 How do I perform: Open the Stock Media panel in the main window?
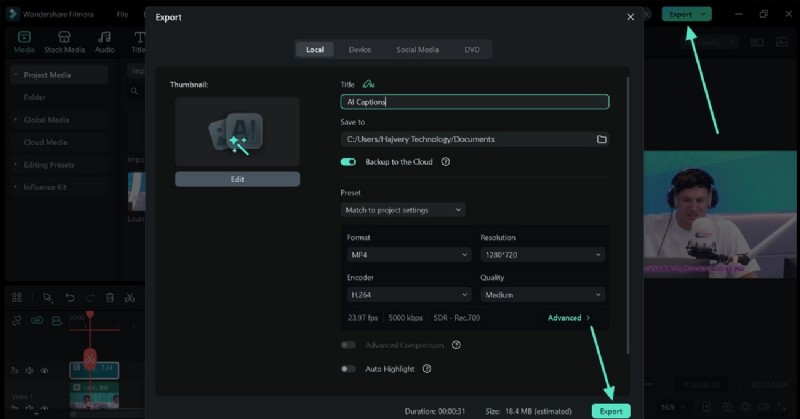point(64,42)
